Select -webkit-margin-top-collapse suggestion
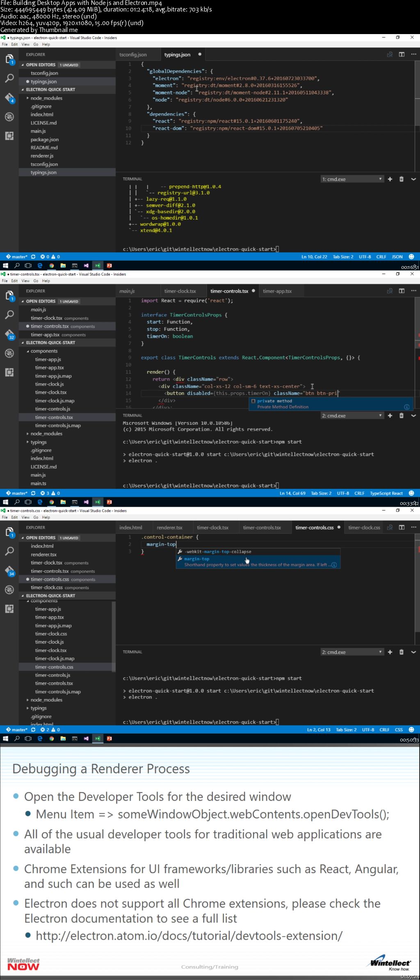Viewport: 420px width, 980px height. [x=258, y=551]
